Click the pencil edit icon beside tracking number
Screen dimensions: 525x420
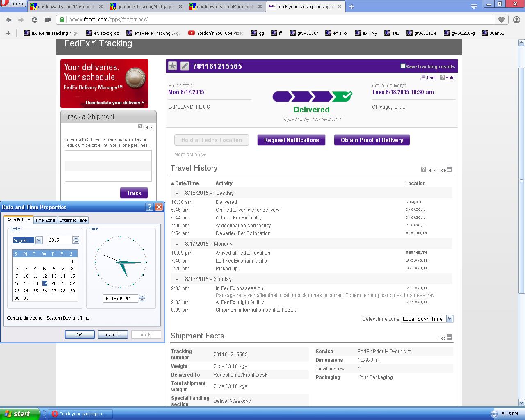coord(185,66)
